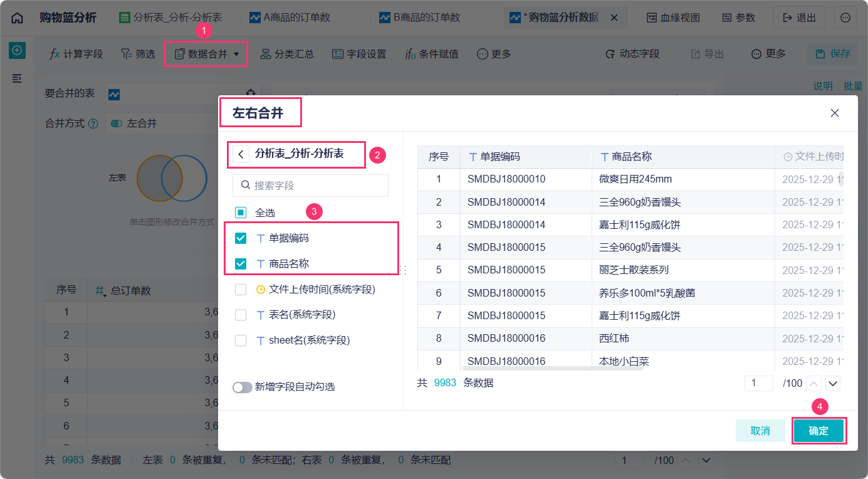Close the 购物篮分析数据 tab
Screen dimensions: 868x479
click(614, 18)
